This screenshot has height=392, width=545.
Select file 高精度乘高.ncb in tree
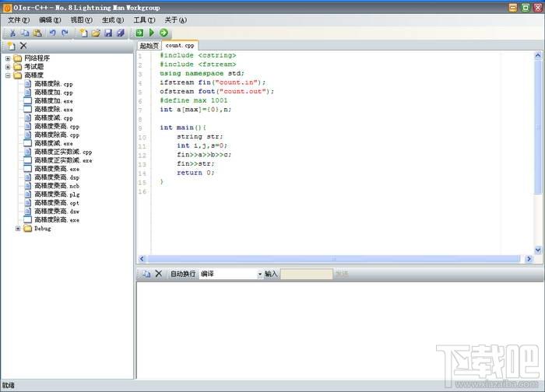(57, 186)
